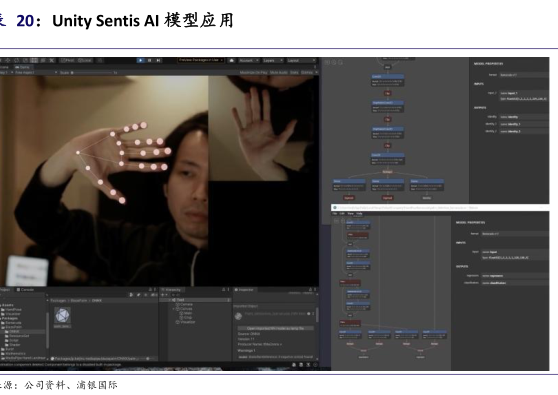Select the custom editor tools icon

(52, 60)
